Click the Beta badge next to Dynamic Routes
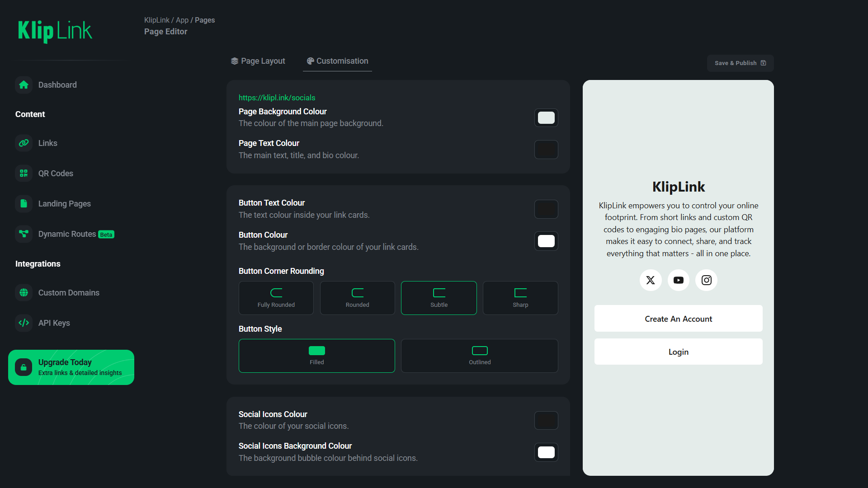This screenshot has width=868, height=488. click(106, 235)
